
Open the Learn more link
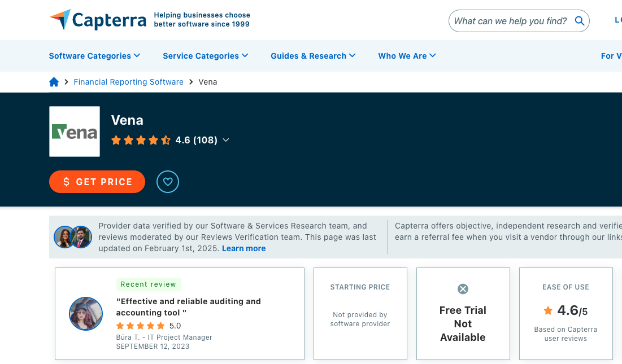pos(243,248)
